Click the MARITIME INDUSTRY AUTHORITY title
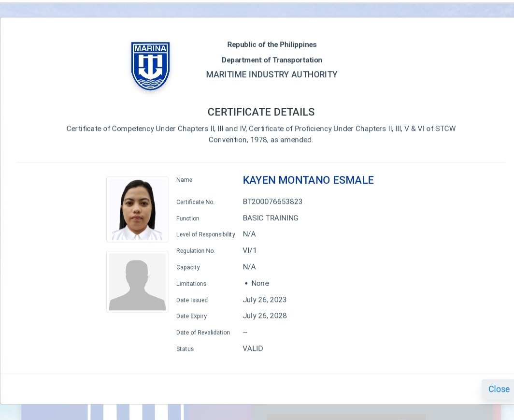The width and height of the screenshot is (514, 420). point(271,74)
